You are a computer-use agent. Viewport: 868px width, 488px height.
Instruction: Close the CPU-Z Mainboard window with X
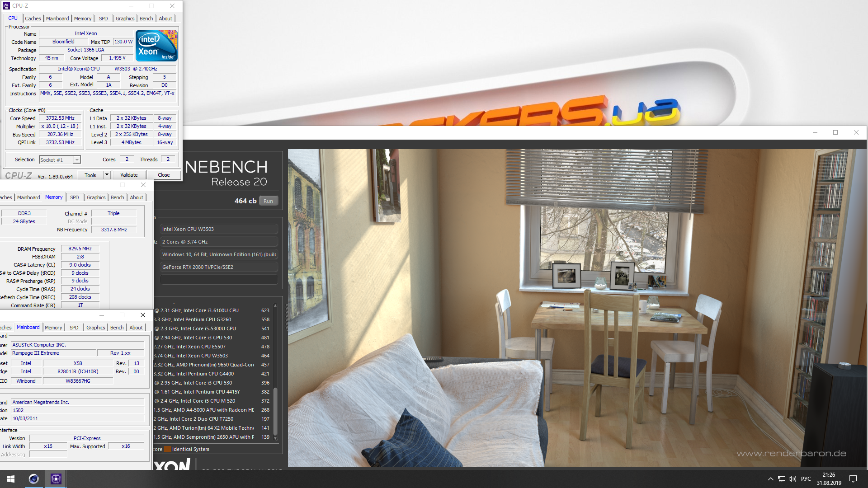click(x=143, y=315)
